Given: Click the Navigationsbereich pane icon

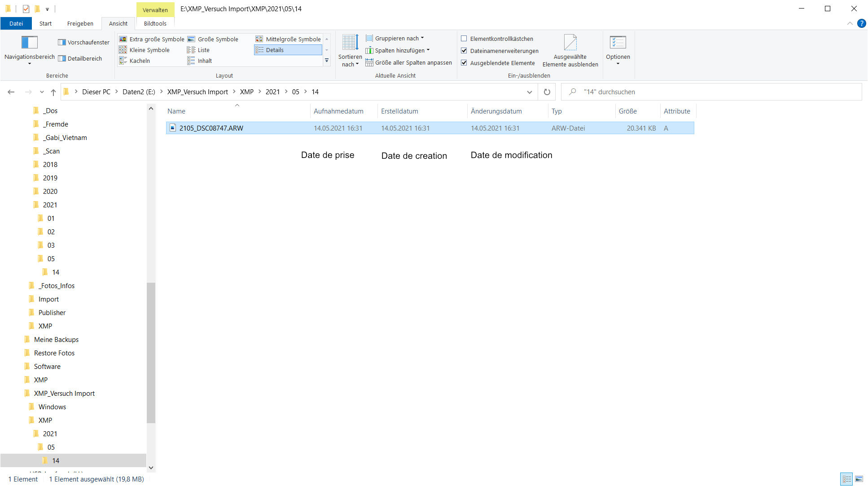Looking at the screenshot, I should pyautogui.click(x=30, y=43).
